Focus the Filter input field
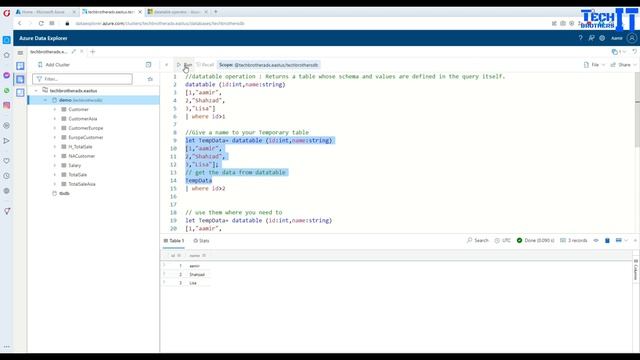The height and width of the screenshot is (360, 640). pyautogui.click(x=82, y=79)
